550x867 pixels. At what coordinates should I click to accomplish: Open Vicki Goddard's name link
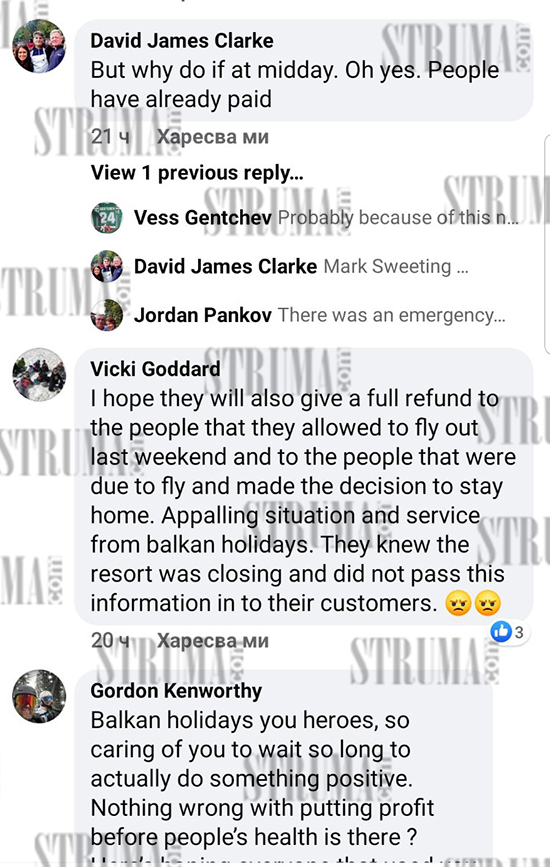[x=155, y=369]
